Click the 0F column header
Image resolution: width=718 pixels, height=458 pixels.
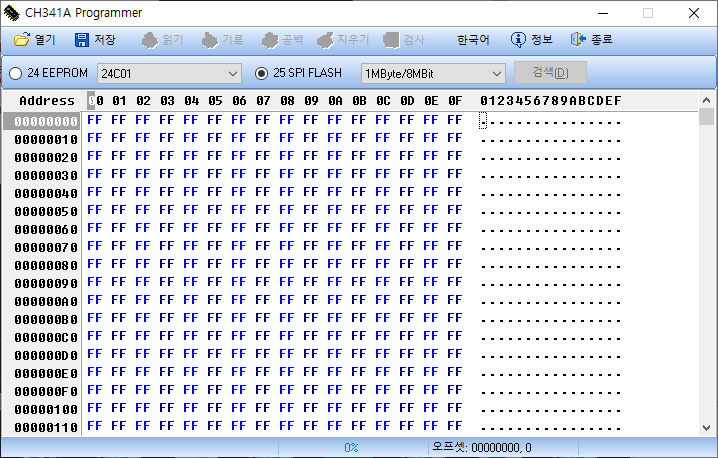455,101
